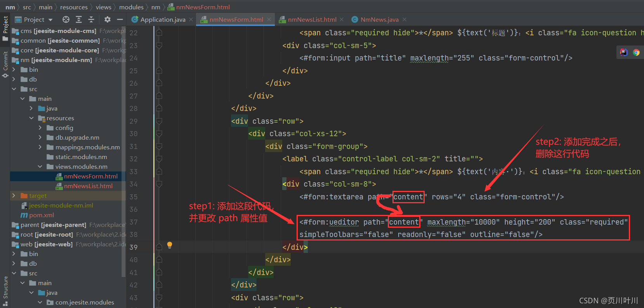Click breadcrumb 'views' in navigation bar
The height and width of the screenshot is (308, 644).
[104, 7]
